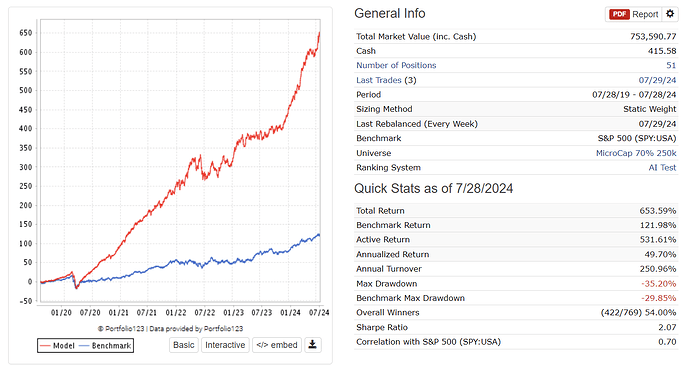690x370 pixels.
Task: Click the Portfolio123 copyright text
Action: coord(170,329)
